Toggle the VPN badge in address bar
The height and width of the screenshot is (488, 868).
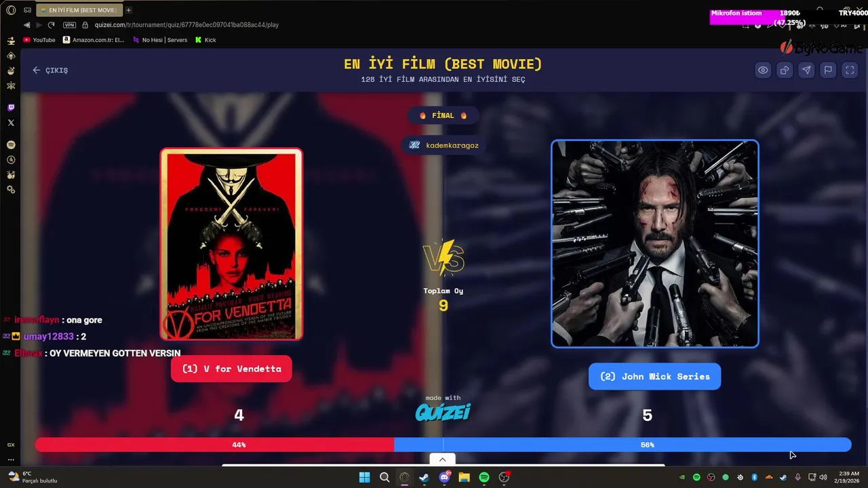pyautogui.click(x=69, y=25)
